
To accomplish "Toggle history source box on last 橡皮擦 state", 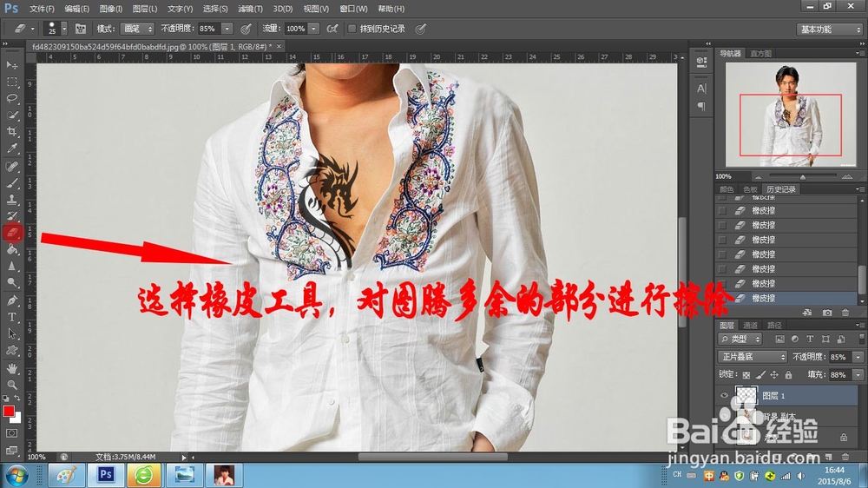I will click(722, 298).
